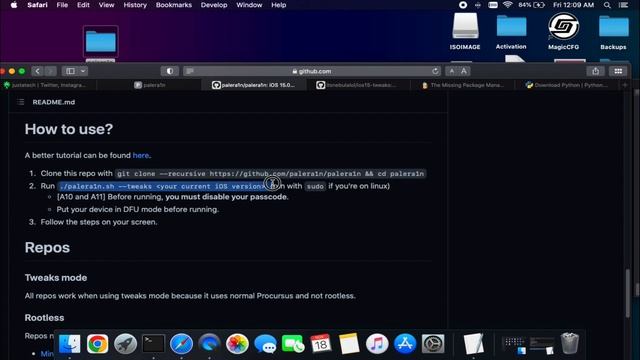Open a new tab with plus button

tap(624, 85)
